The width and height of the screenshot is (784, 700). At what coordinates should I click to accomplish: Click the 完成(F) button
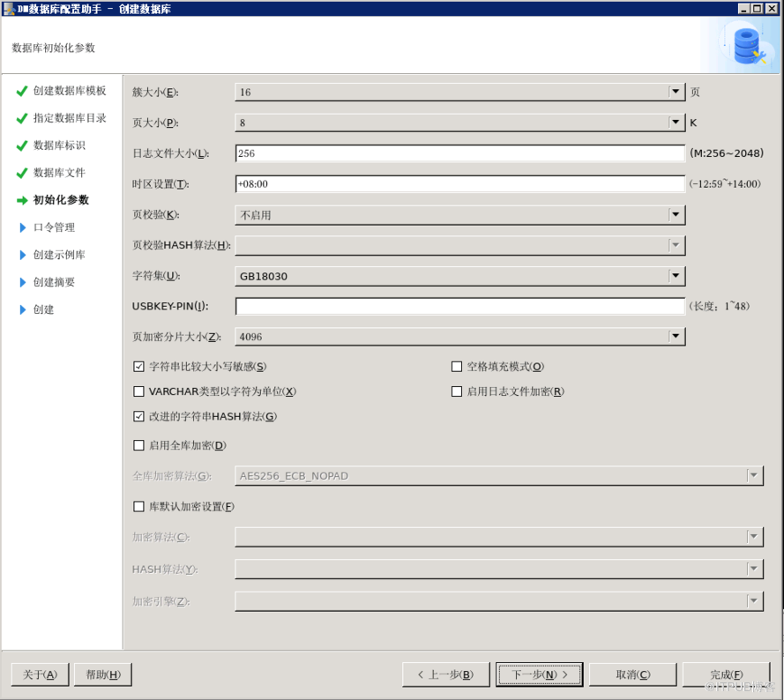tap(727, 674)
